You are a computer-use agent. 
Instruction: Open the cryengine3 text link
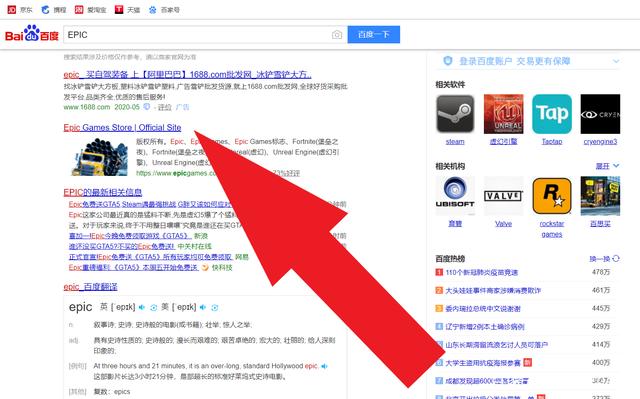tap(600, 142)
